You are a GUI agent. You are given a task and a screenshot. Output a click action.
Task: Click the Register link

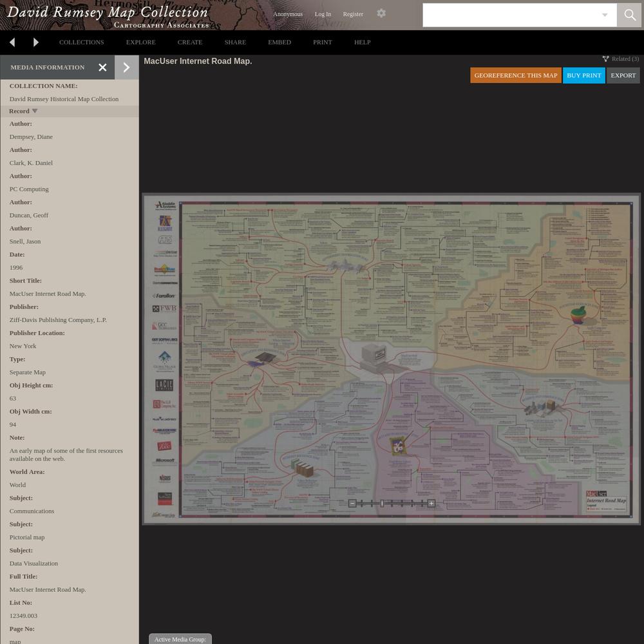(x=353, y=14)
